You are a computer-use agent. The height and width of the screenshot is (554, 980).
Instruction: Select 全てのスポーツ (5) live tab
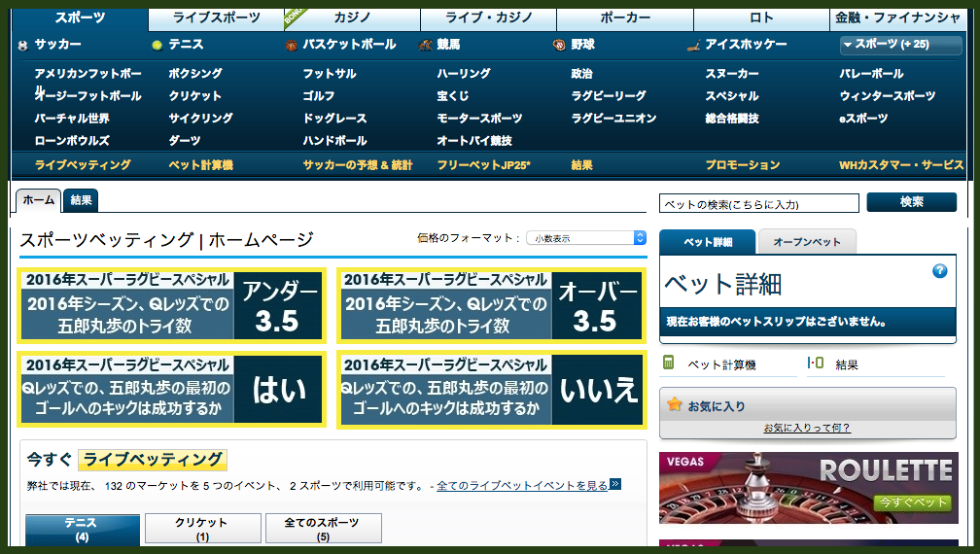323,529
